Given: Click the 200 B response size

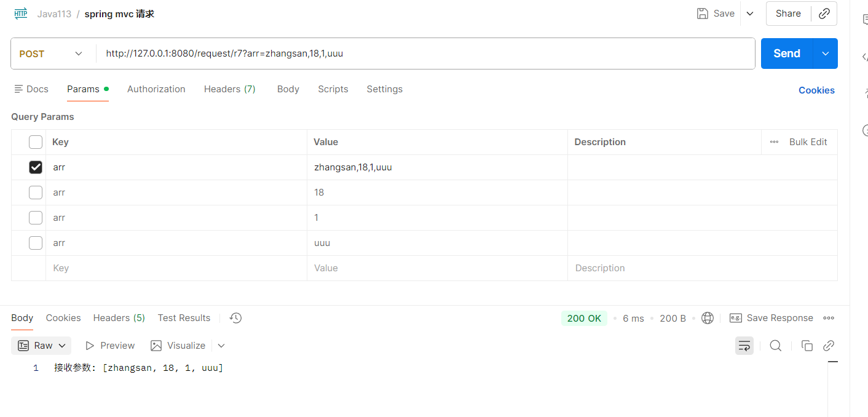Looking at the screenshot, I should (x=673, y=318).
